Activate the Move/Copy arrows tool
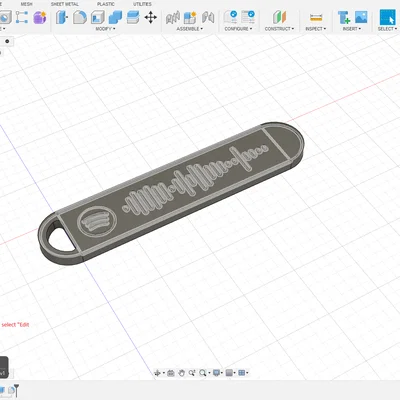 [151, 17]
